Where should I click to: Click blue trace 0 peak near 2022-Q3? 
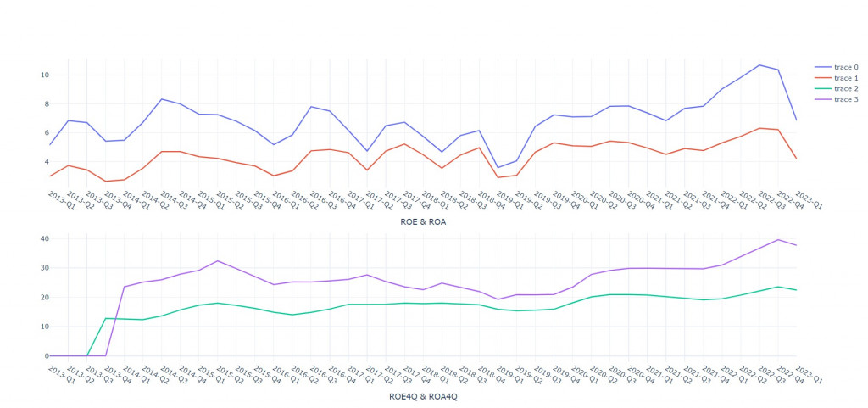coord(759,64)
